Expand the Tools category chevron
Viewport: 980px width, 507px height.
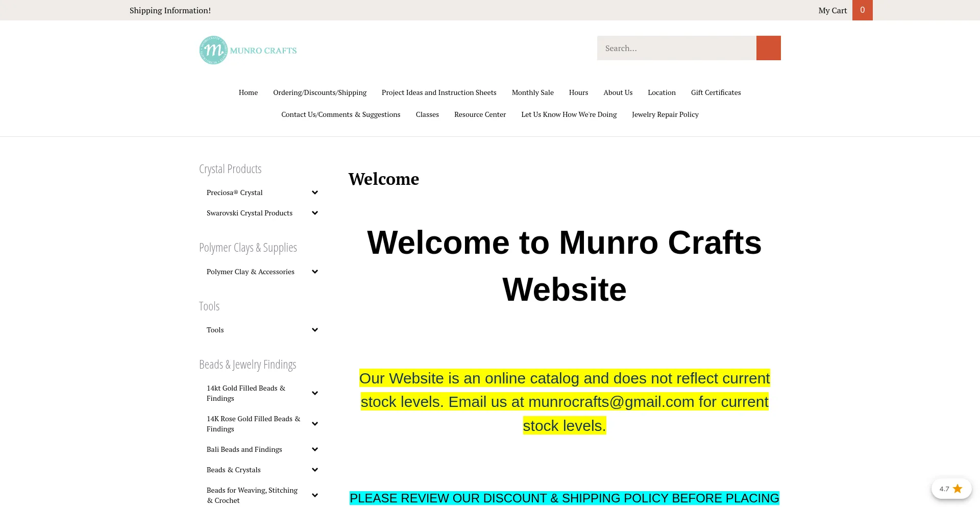(x=315, y=330)
